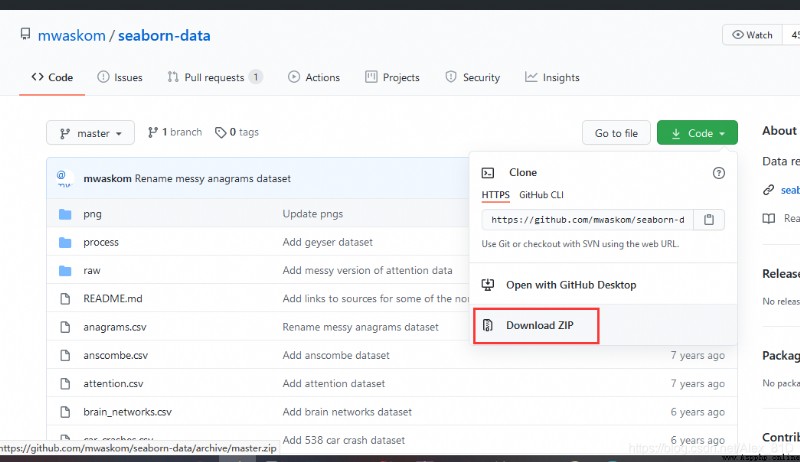Click the Readme book icon in sidebar
This screenshot has width=800, height=462.
(x=768, y=219)
